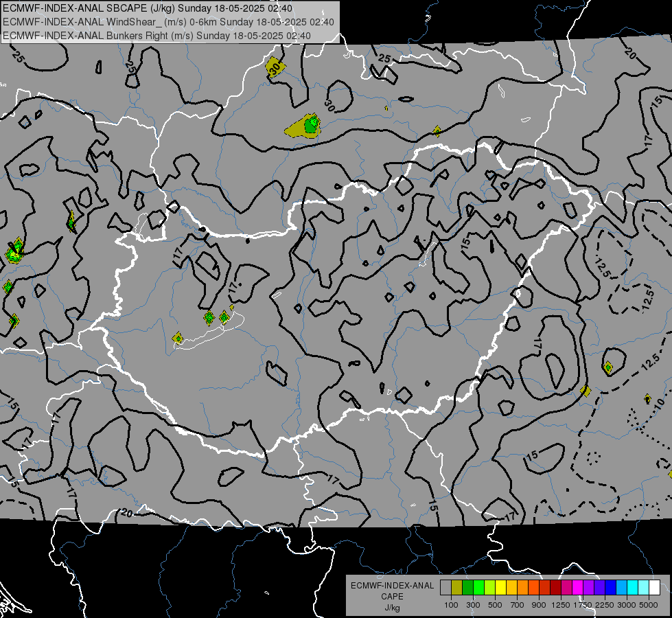Select the dark green legend swatch before 300

(x=467, y=587)
